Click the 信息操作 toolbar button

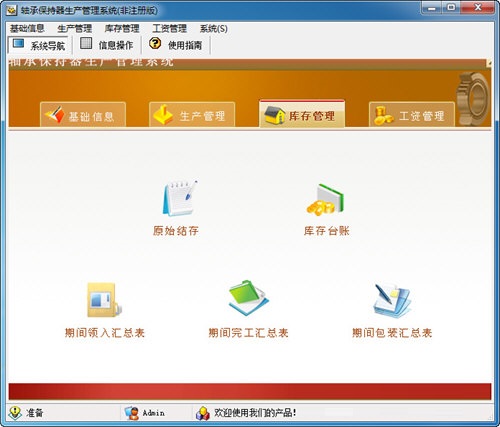(107, 45)
